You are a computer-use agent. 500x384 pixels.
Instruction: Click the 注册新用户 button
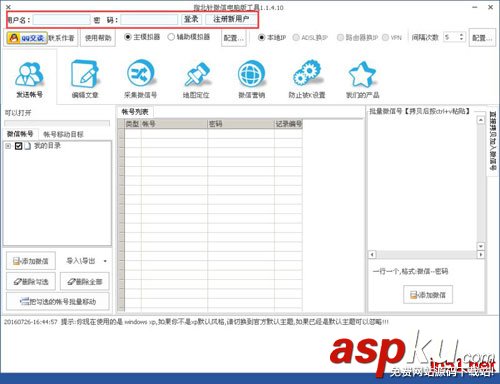(231, 19)
